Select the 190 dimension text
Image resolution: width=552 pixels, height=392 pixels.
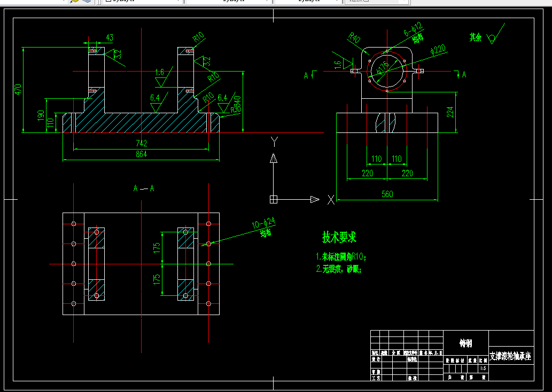(41, 115)
